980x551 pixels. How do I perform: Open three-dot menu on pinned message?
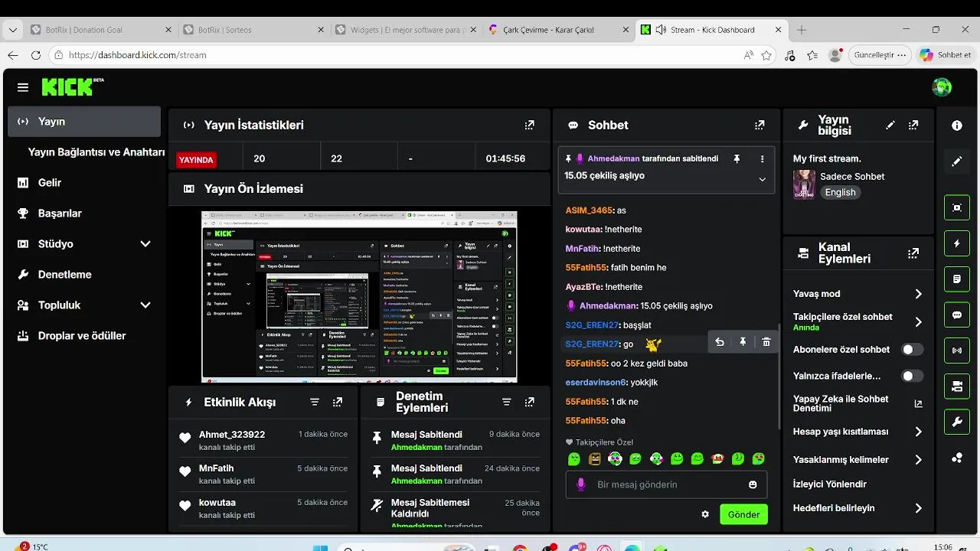762,158
